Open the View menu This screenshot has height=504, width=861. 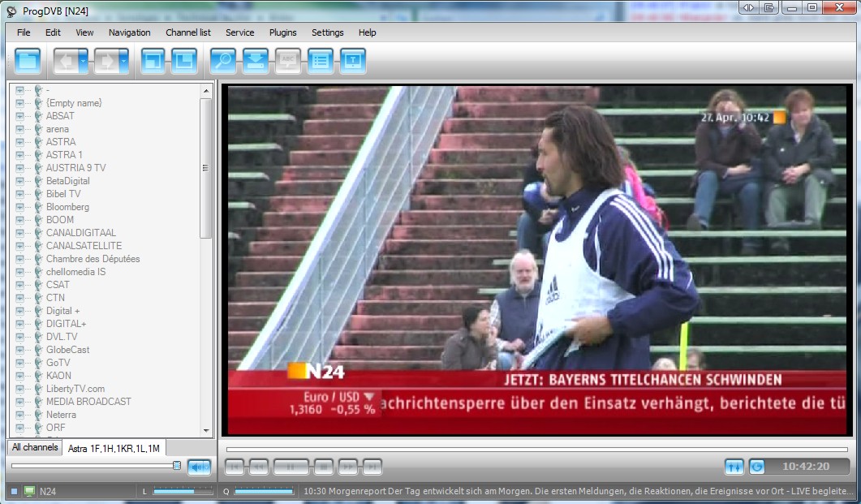(84, 32)
